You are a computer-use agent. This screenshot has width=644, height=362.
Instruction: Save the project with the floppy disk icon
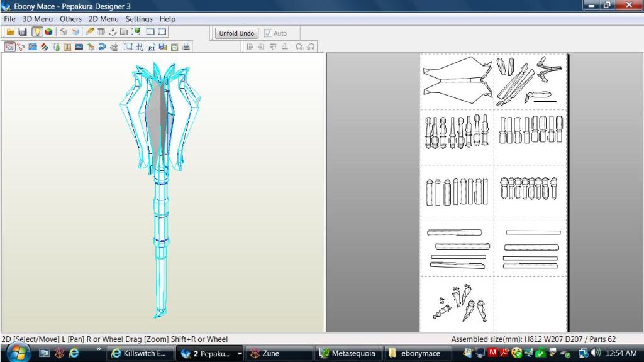click(23, 32)
